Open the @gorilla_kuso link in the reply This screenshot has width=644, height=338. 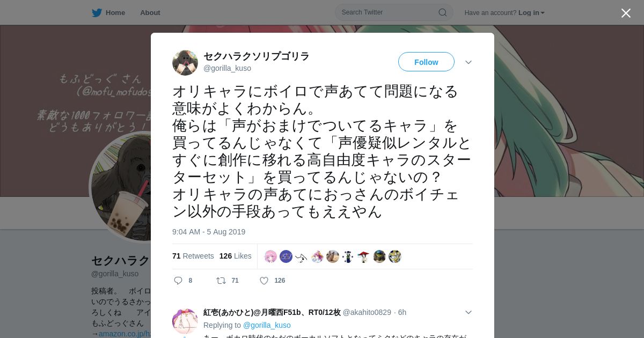pos(267,325)
